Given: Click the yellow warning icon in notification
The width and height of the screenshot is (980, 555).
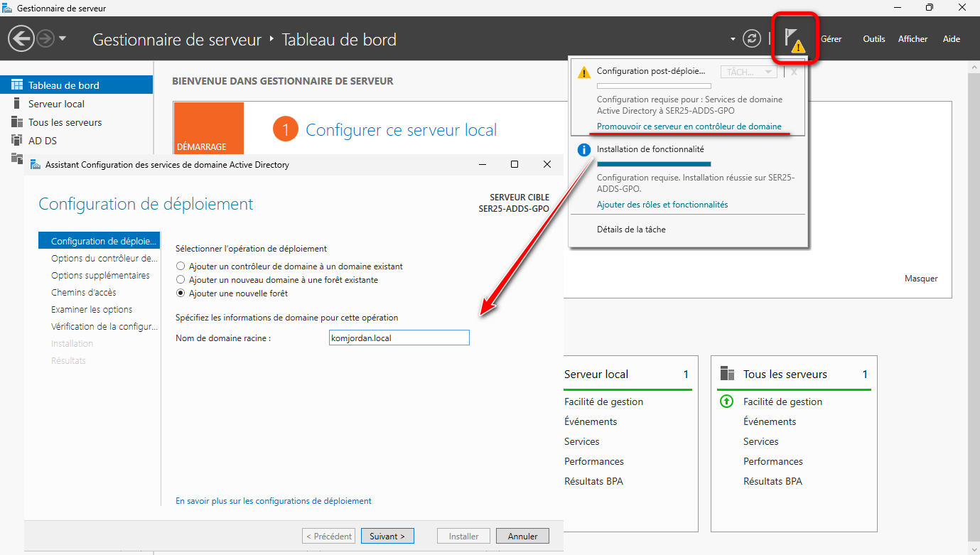Looking at the screenshot, I should click(583, 72).
